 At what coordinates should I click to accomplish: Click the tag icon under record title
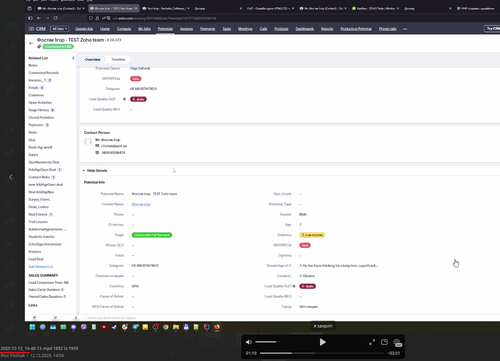(x=39, y=46)
